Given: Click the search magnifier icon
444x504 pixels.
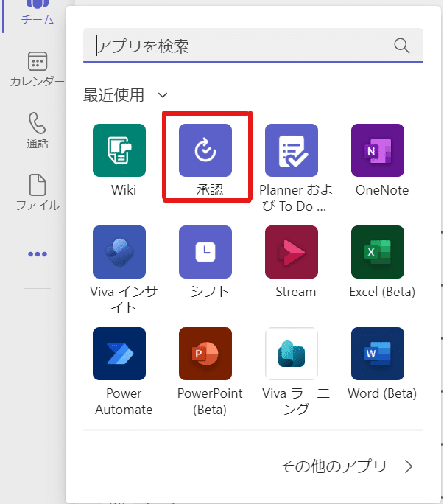Looking at the screenshot, I should coord(401,46).
